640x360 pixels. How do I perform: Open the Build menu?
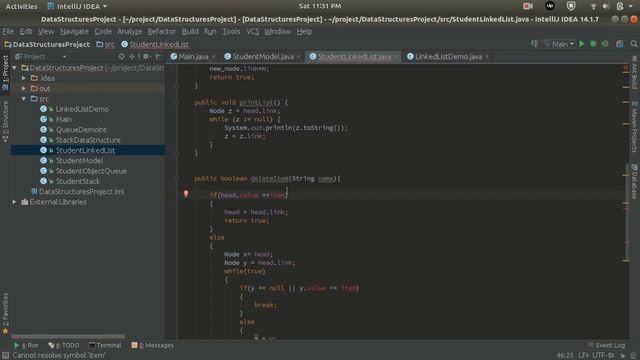click(x=190, y=31)
